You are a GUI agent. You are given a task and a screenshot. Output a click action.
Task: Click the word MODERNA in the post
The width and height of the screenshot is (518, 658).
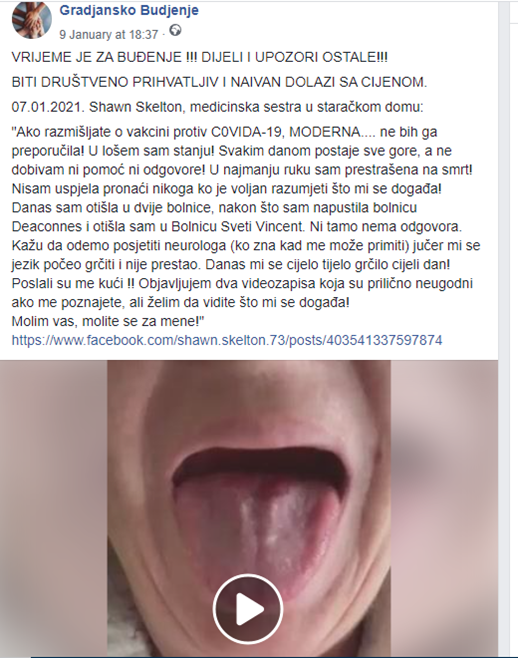point(325,132)
